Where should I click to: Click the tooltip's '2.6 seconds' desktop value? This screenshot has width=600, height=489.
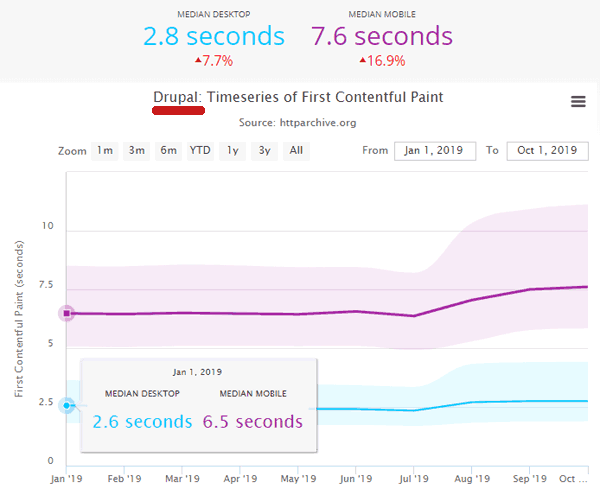coord(142,422)
